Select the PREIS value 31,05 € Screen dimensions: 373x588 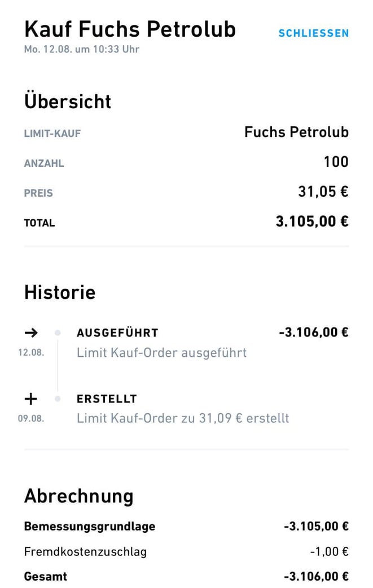pyautogui.click(x=322, y=192)
